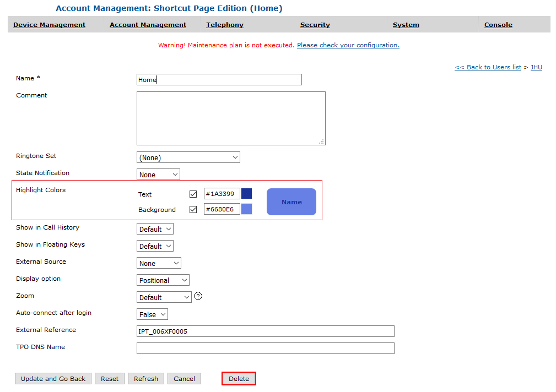Screen dimensions: 556x392
Task: Expand the Show in Floating Keys dropdown
Action: coord(155,246)
